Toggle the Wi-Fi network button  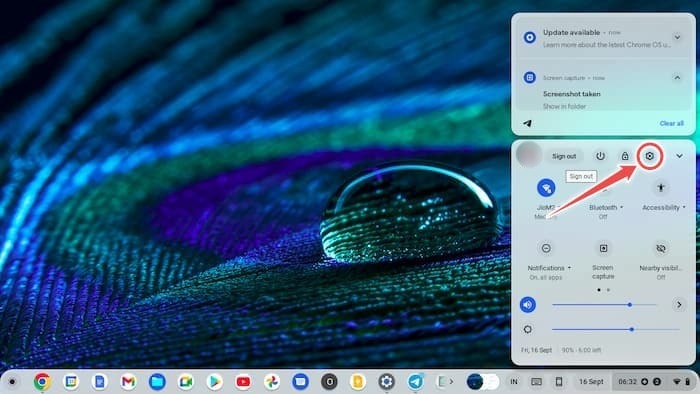(x=546, y=188)
